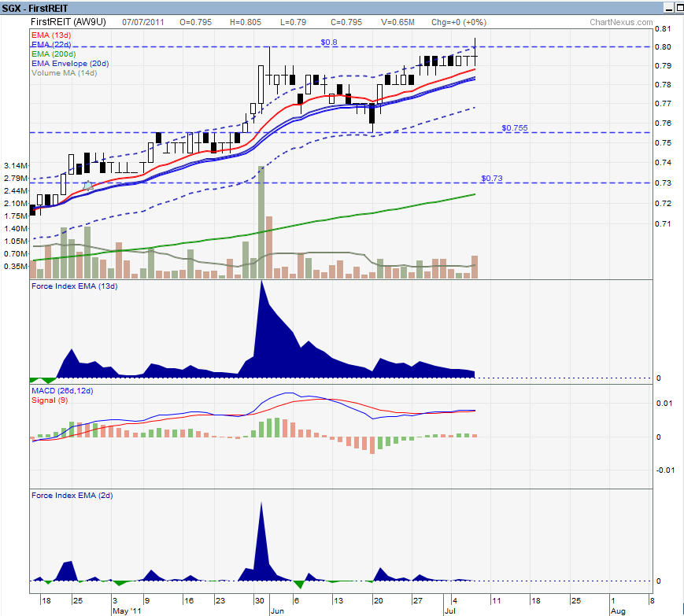This screenshot has height=616, width=684.
Task: Click the 0.35M volume axis value
Action: click(x=15, y=267)
